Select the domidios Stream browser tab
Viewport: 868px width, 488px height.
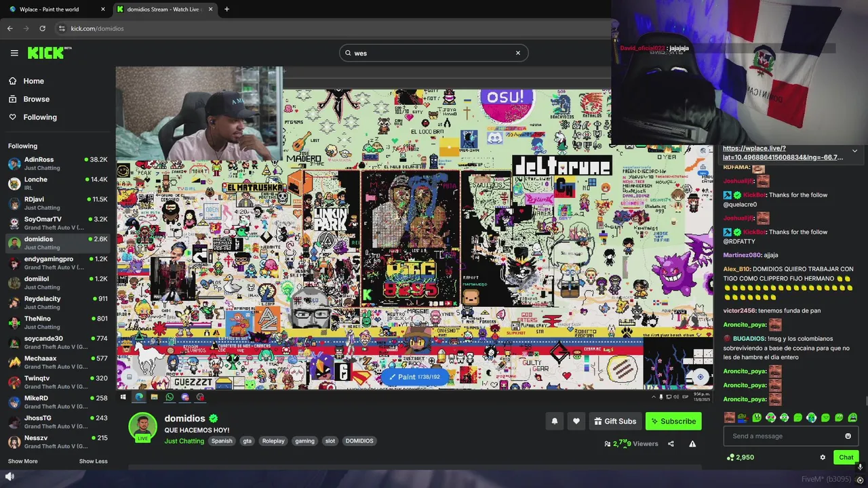pos(165,9)
